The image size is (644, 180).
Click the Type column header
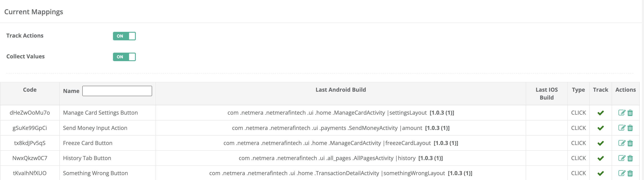(578, 90)
